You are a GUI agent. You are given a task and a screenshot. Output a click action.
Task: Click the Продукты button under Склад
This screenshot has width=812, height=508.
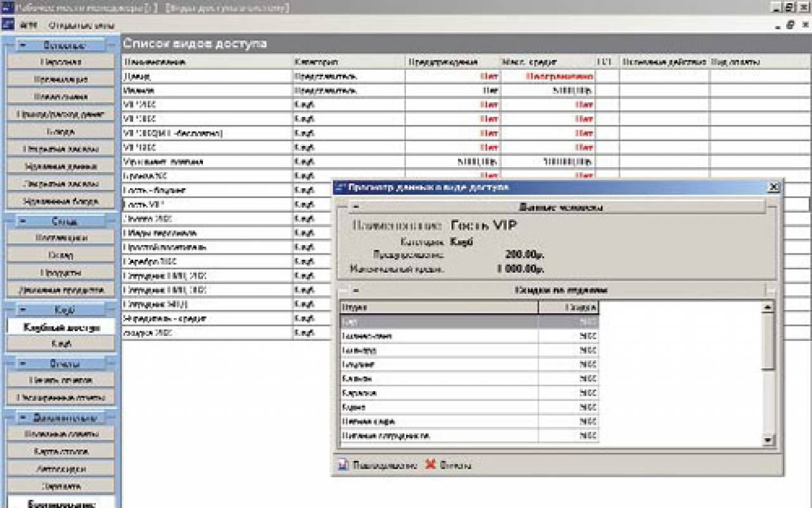pyautogui.click(x=62, y=272)
